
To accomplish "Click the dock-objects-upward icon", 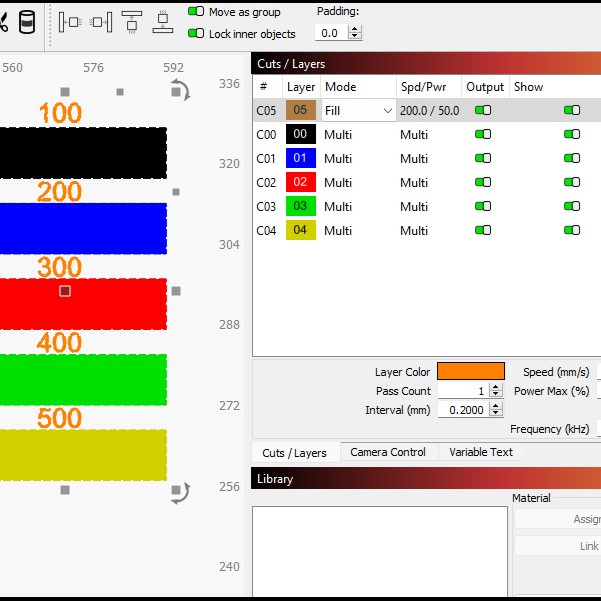I will coord(131,22).
